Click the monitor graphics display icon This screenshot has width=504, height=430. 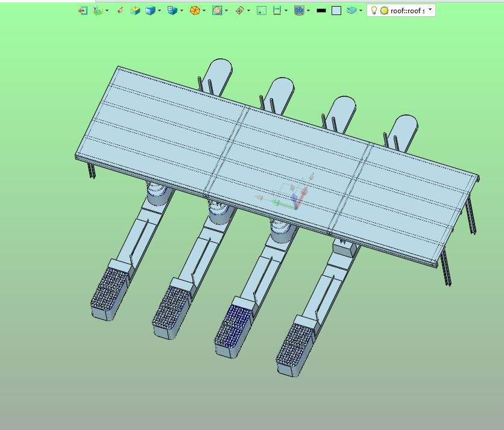click(299, 11)
